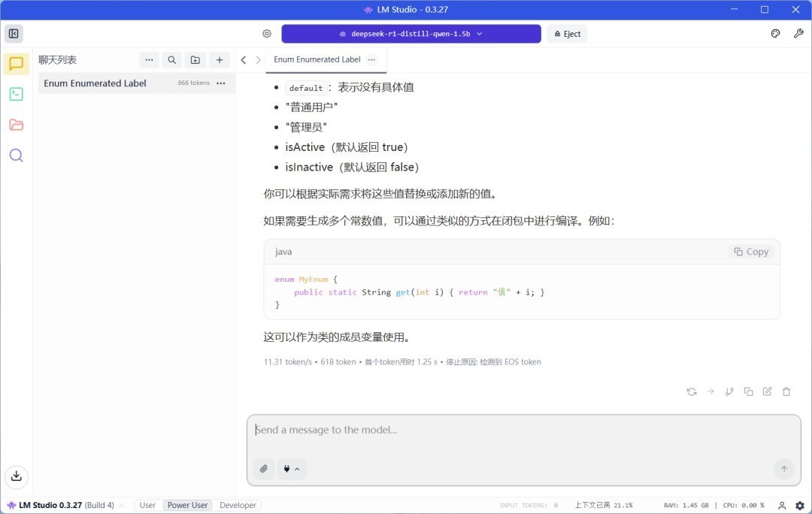Open My Models folder in sidebar
This screenshot has width=812, height=514.
point(16,125)
